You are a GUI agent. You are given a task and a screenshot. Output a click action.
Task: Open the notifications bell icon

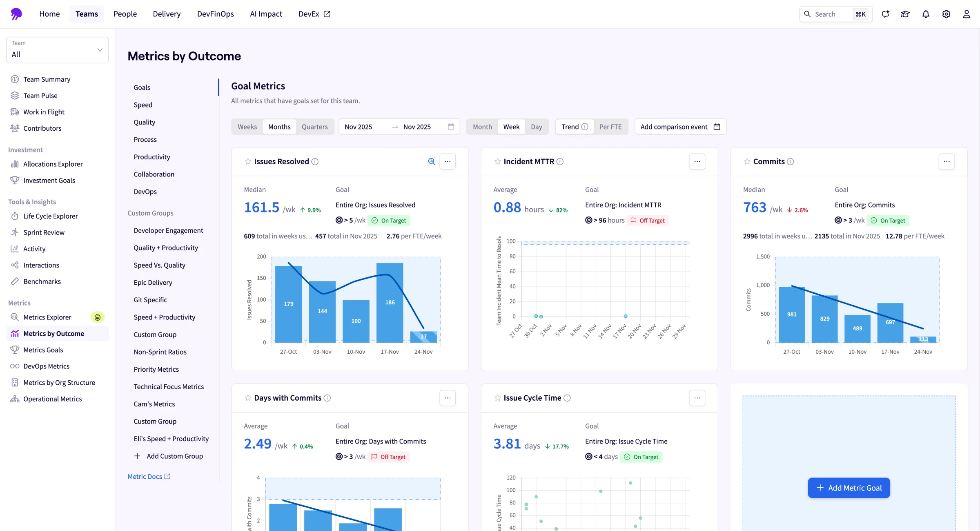tap(925, 14)
